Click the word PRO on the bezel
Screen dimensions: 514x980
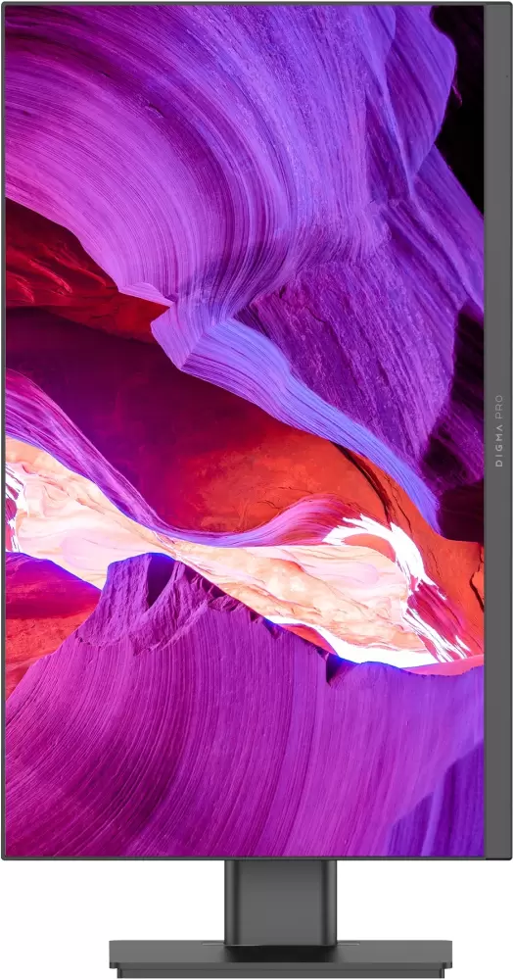coord(498,406)
